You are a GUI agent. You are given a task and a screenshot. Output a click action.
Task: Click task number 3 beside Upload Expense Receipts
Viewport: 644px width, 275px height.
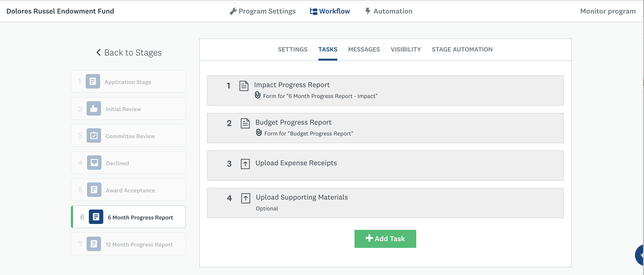click(229, 164)
